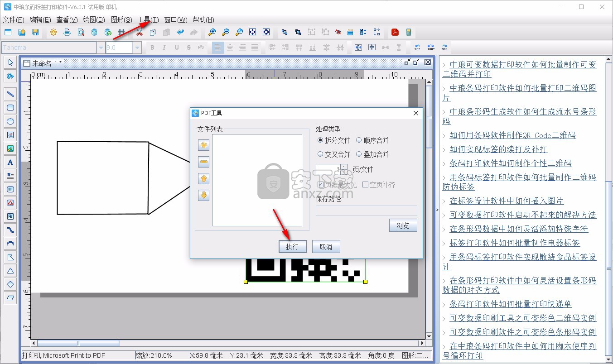This screenshot has height=364, width=613.
Task: Click the undo arrow icon
Action: (180, 32)
